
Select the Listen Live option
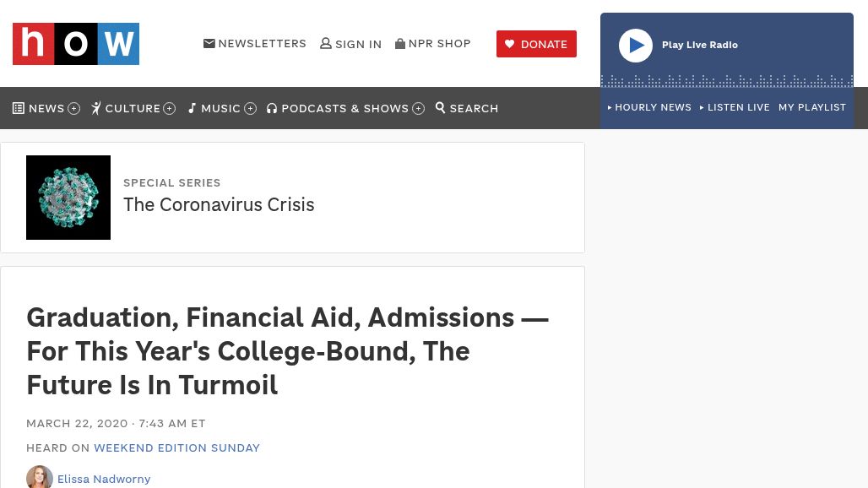(737, 107)
